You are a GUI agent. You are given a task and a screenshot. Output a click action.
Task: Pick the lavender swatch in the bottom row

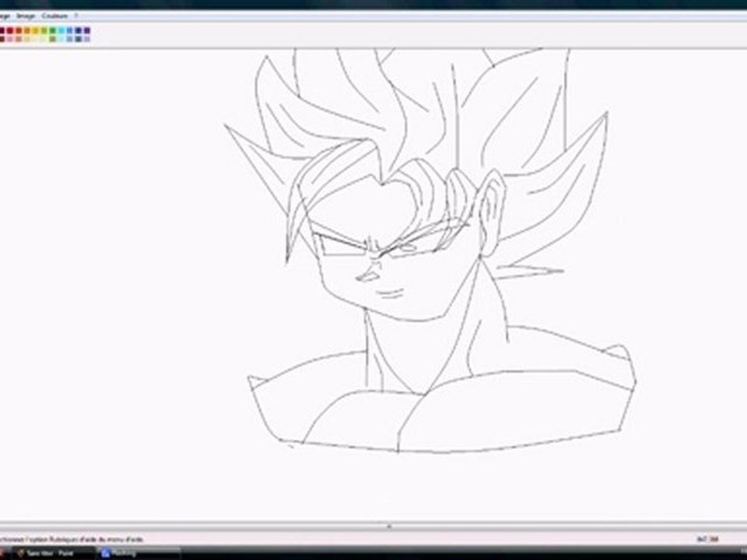pos(87,39)
